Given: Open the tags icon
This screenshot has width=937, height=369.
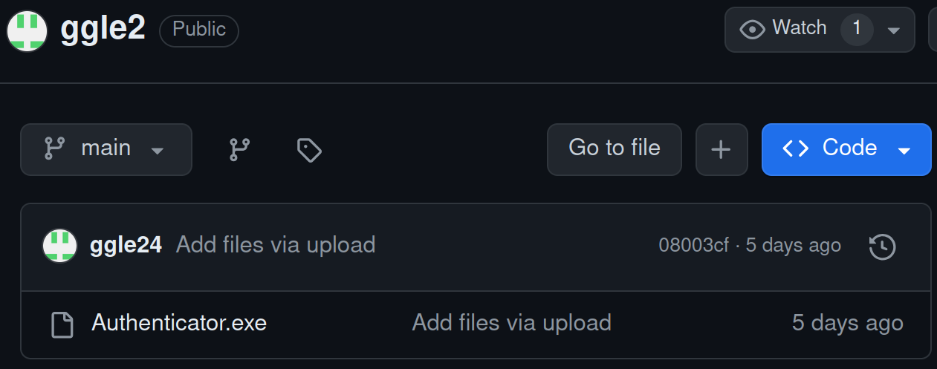Looking at the screenshot, I should click(x=310, y=150).
